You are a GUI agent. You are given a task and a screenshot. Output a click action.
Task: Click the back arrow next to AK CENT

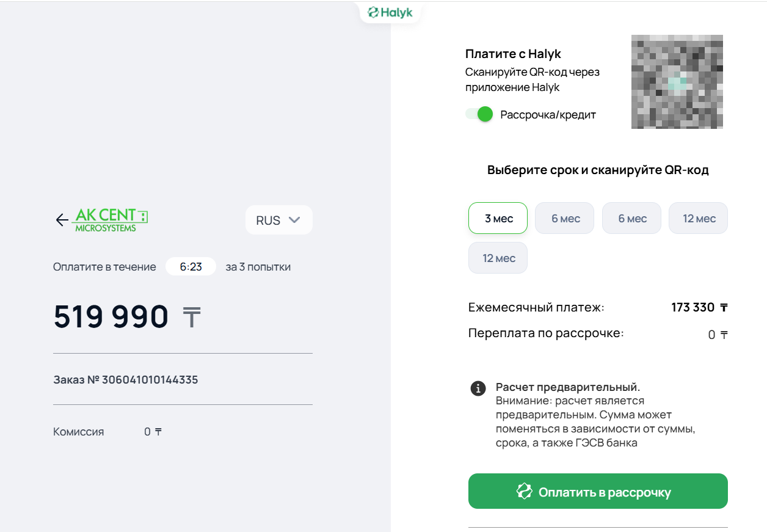pos(61,220)
